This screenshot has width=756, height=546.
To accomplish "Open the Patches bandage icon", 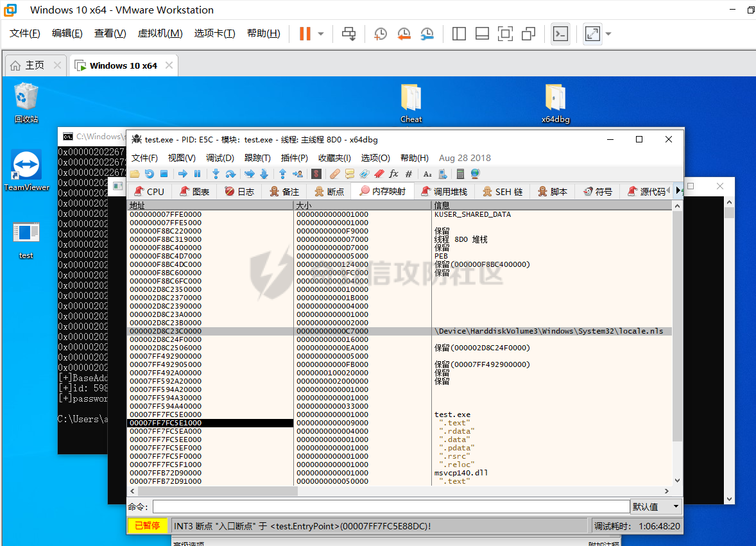I will pos(334,174).
